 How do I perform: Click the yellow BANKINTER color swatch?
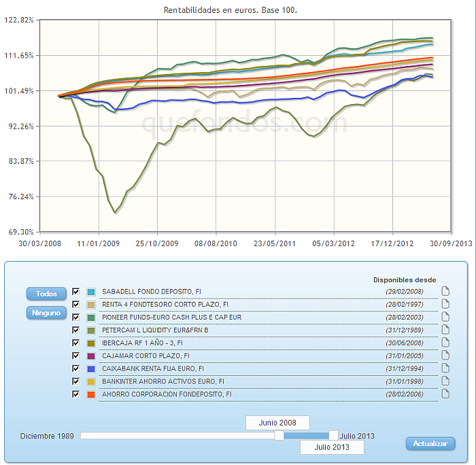tap(90, 381)
